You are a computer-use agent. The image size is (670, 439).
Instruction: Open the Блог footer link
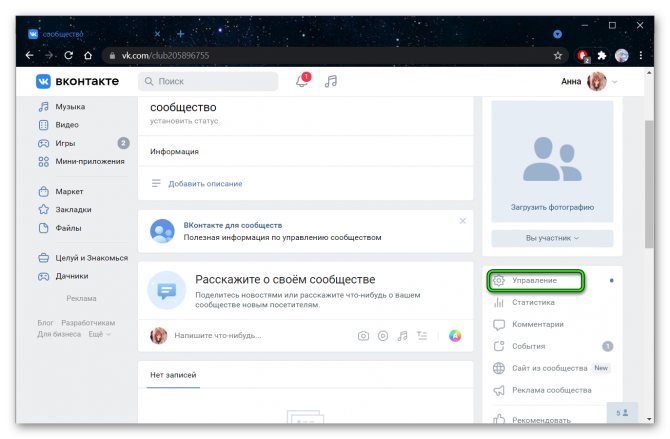[45, 323]
